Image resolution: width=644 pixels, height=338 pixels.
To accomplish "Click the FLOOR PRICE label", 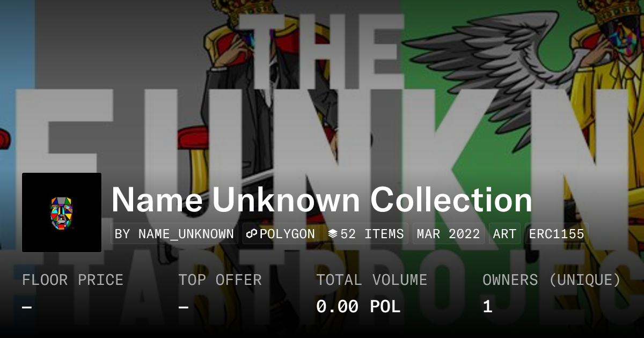I will tap(72, 280).
